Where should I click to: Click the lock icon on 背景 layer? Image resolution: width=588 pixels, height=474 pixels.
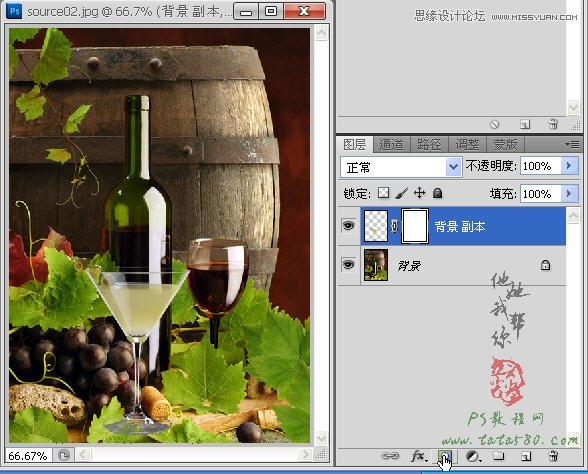[x=545, y=265]
